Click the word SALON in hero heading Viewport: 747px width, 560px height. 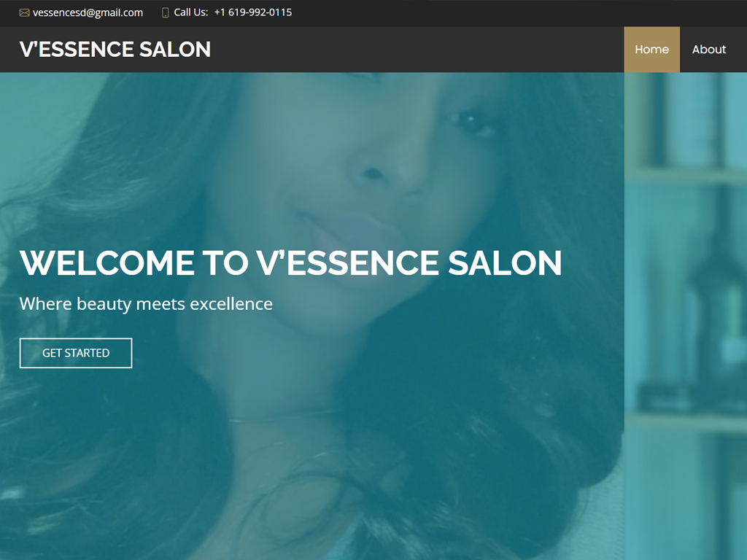click(x=505, y=262)
